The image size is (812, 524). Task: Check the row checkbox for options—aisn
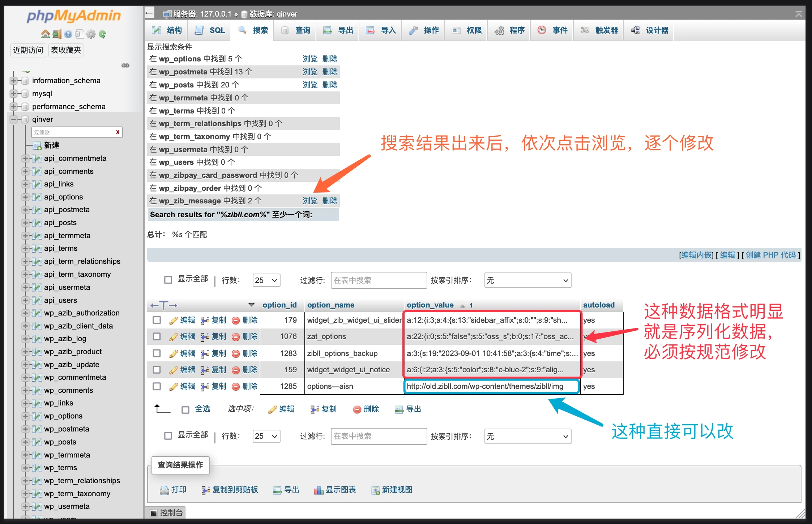(157, 386)
